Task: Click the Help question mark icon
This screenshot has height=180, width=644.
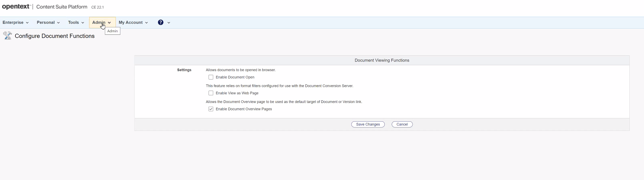Action: (x=161, y=22)
